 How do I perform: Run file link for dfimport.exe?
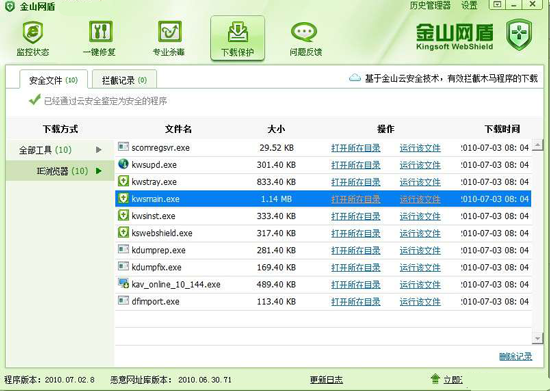coord(420,302)
